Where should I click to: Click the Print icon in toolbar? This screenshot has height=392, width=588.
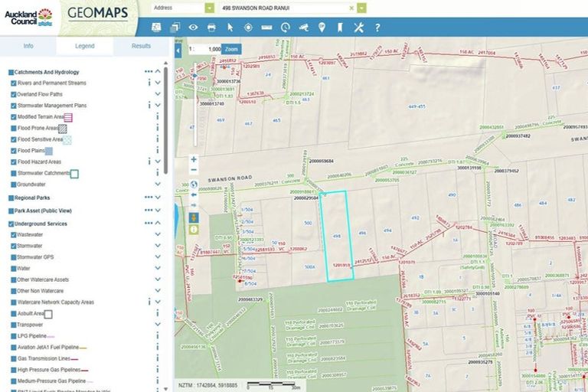pyautogui.click(x=211, y=28)
